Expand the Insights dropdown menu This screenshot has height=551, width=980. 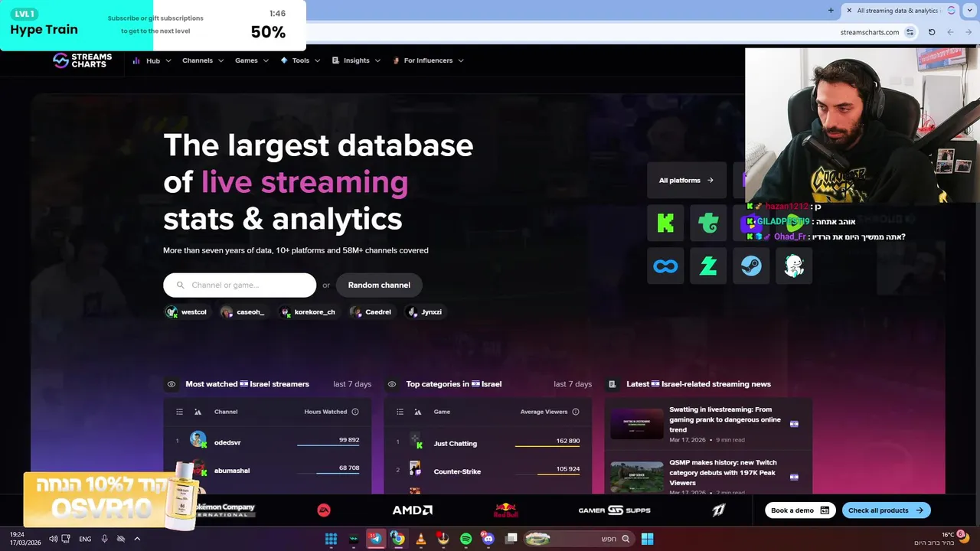[356, 60]
